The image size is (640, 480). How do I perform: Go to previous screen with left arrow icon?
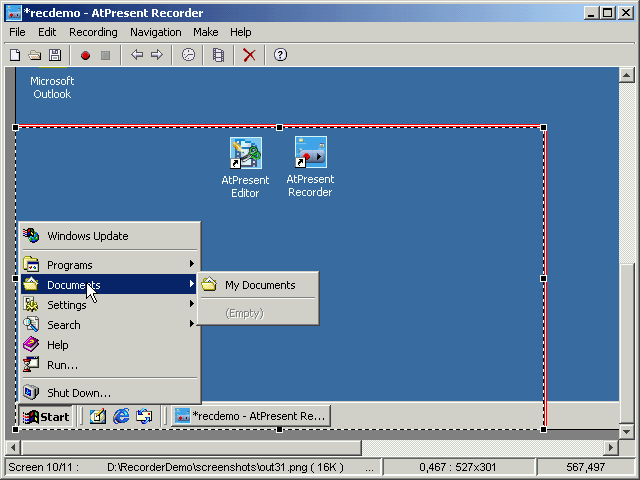point(137,55)
